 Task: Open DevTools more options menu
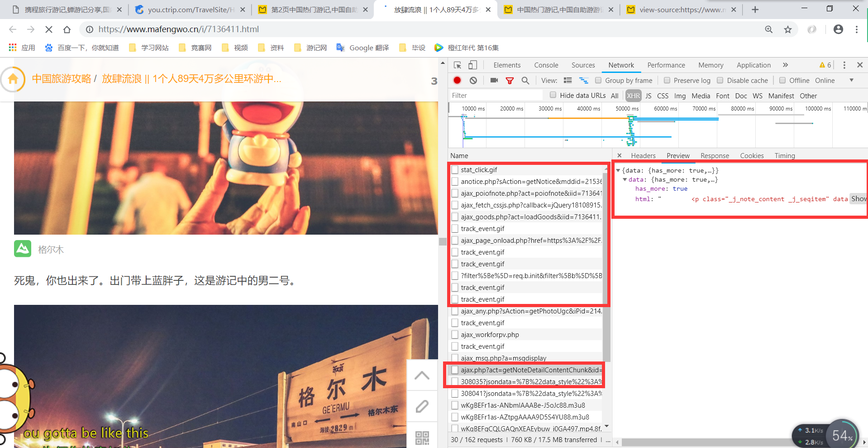coord(844,65)
